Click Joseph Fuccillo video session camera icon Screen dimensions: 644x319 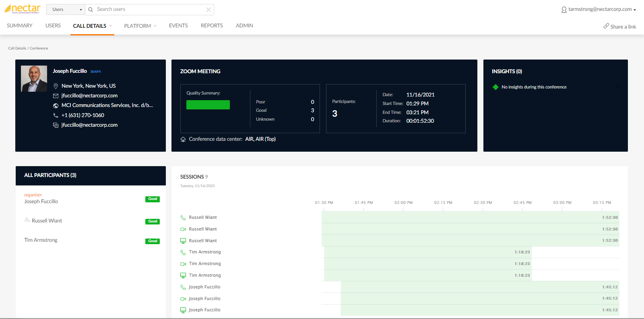click(x=183, y=299)
